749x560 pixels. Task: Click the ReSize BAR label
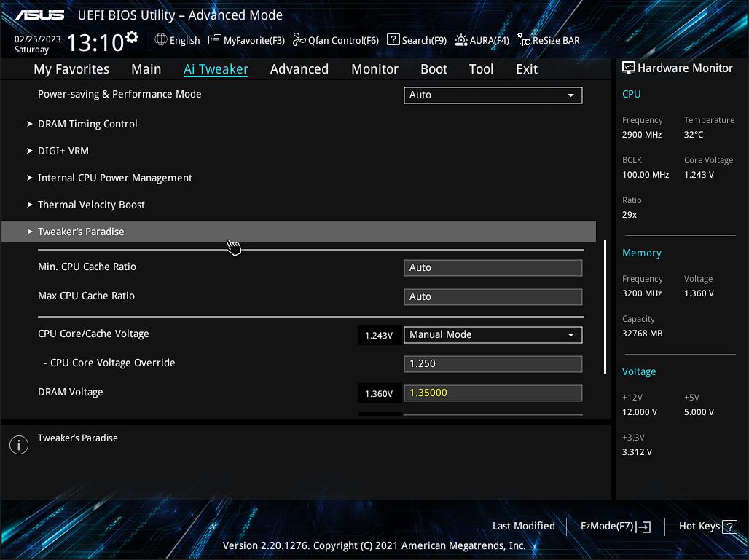[556, 40]
